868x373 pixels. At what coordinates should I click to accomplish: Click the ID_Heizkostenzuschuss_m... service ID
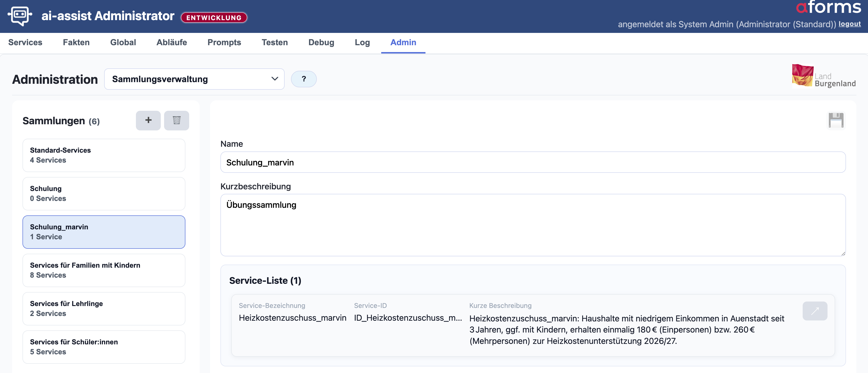(408, 318)
